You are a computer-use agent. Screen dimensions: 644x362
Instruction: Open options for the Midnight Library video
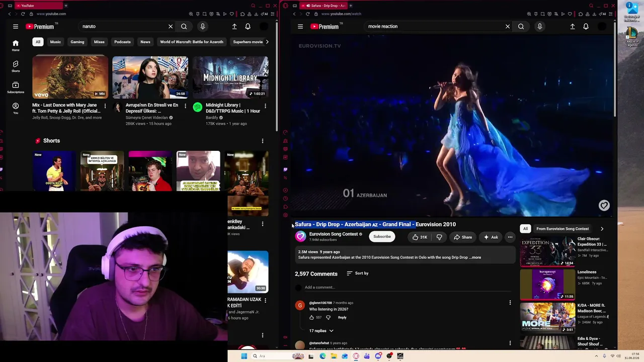tap(265, 106)
